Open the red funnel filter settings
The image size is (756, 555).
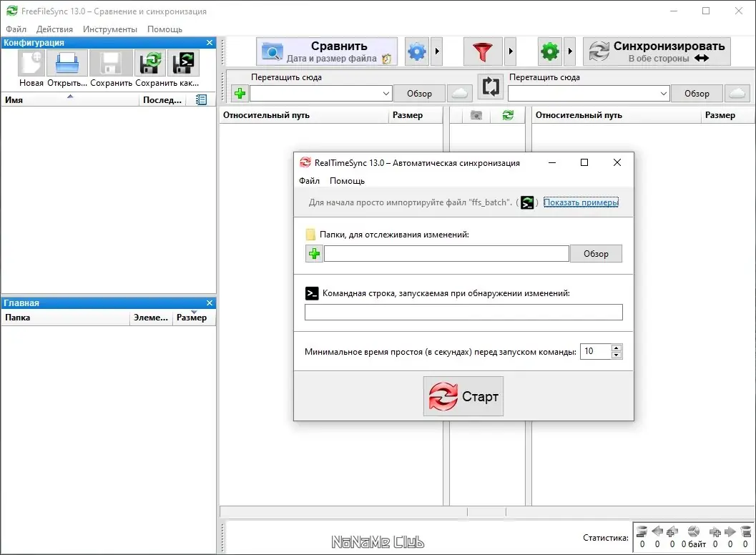pyautogui.click(x=483, y=51)
